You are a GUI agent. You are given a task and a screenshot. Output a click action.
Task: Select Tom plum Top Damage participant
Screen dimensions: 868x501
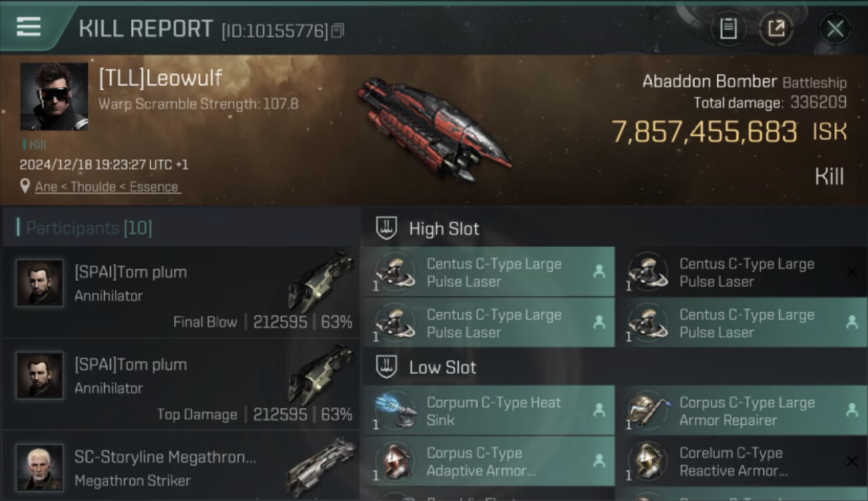click(x=181, y=384)
